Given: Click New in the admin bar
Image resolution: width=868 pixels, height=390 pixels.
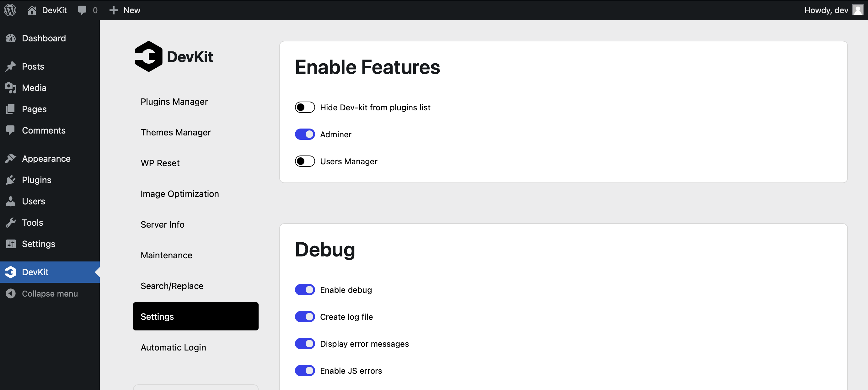Looking at the screenshot, I should tap(132, 10).
